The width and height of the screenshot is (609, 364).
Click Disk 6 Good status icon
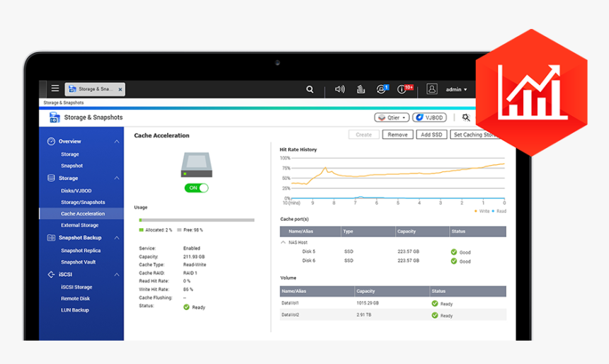click(x=454, y=261)
